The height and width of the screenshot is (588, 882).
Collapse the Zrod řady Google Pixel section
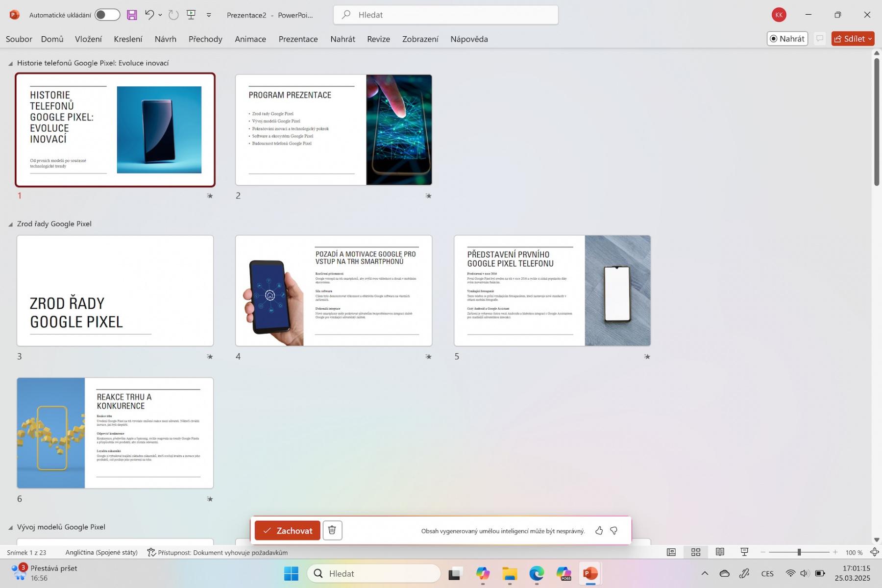point(10,224)
